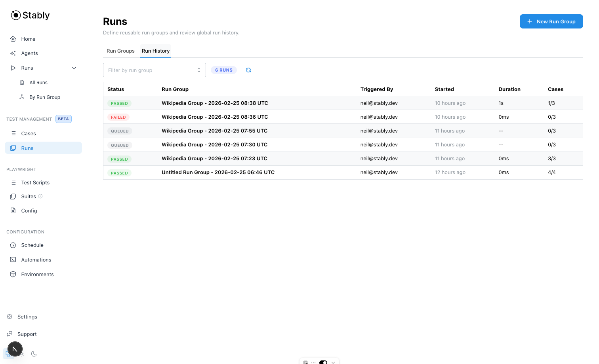
Task: Collapse the Runs section in the sidebar
Action: 74,68
